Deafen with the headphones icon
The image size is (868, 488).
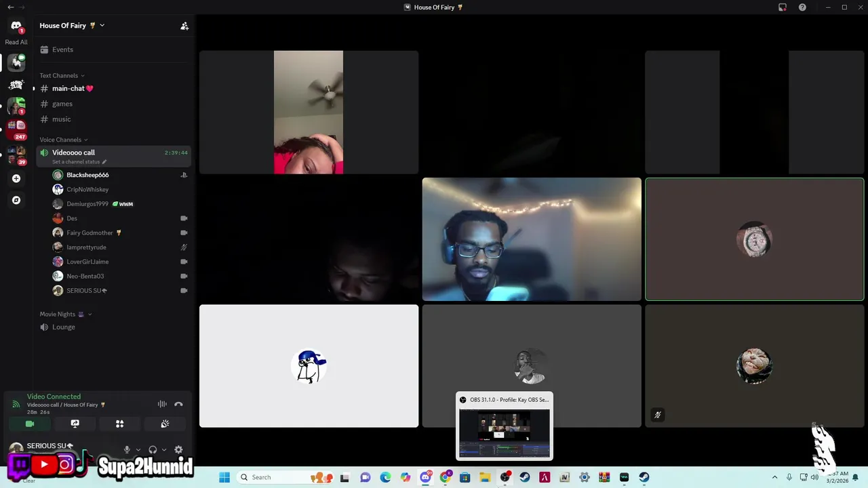pyautogui.click(x=153, y=449)
